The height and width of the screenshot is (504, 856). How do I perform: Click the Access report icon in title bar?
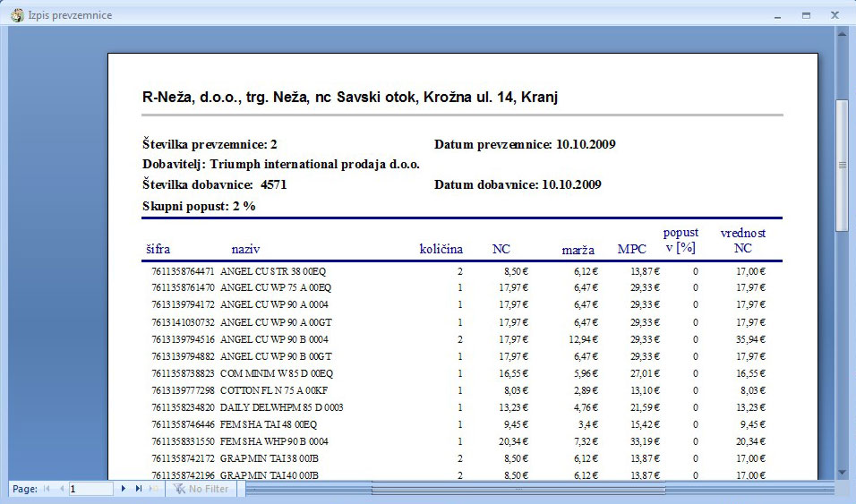16,15
